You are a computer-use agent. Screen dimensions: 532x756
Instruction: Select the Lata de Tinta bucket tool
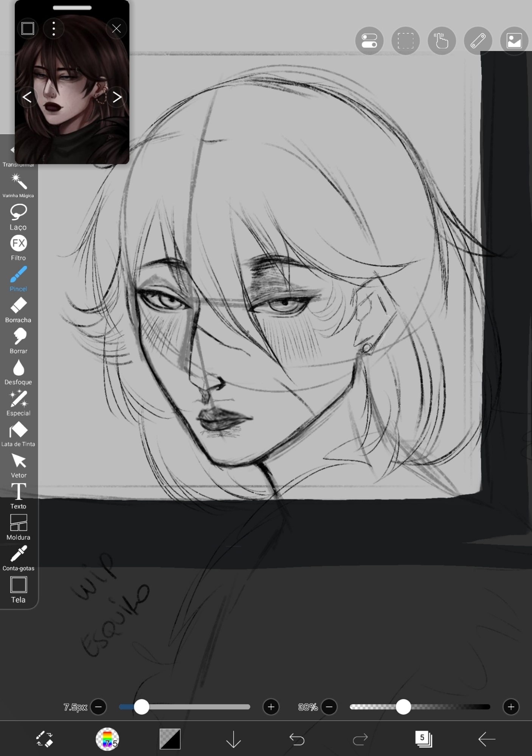click(18, 434)
